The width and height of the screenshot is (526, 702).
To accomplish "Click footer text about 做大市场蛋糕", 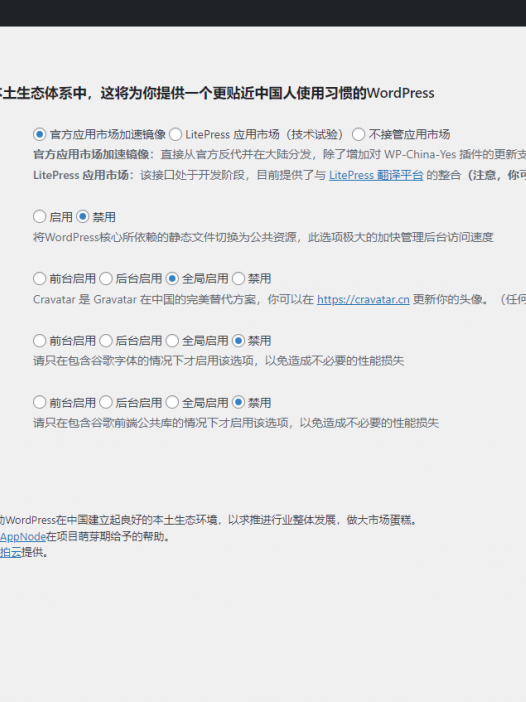I will click(x=209, y=520).
